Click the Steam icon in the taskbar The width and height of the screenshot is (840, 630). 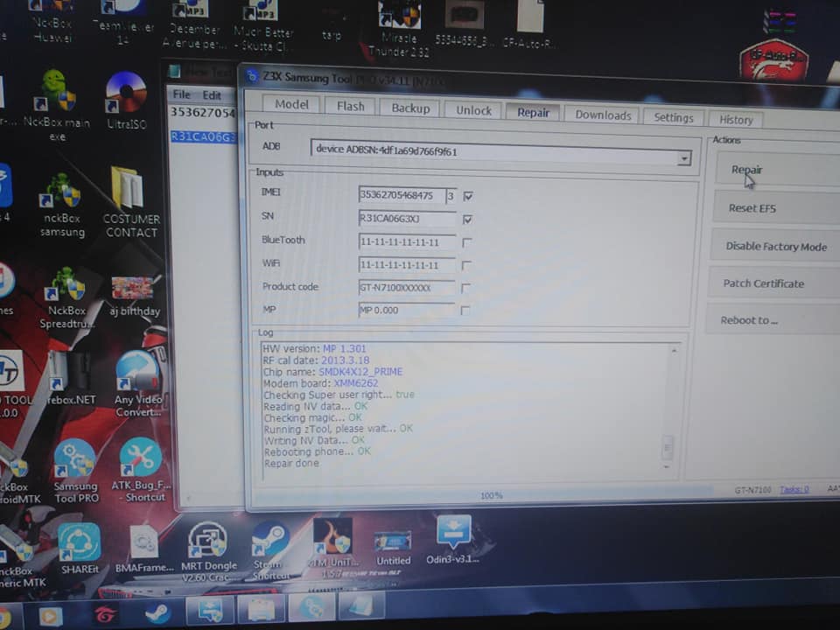[157, 613]
